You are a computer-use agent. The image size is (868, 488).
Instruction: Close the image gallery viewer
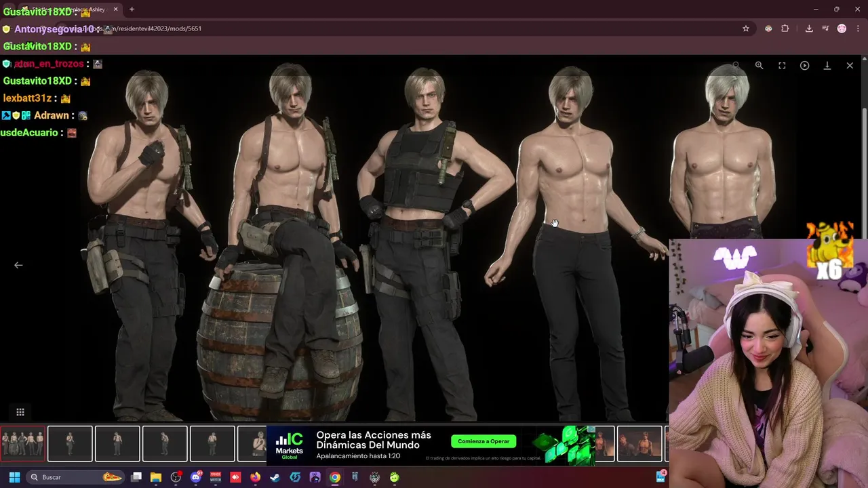(x=850, y=66)
